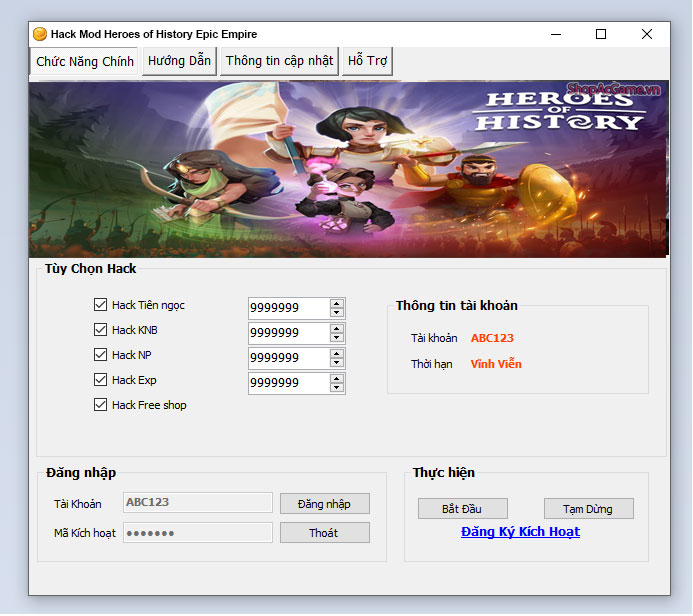Increase the Hack Tiên ngọc value with up arrow

pyautogui.click(x=337, y=304)
